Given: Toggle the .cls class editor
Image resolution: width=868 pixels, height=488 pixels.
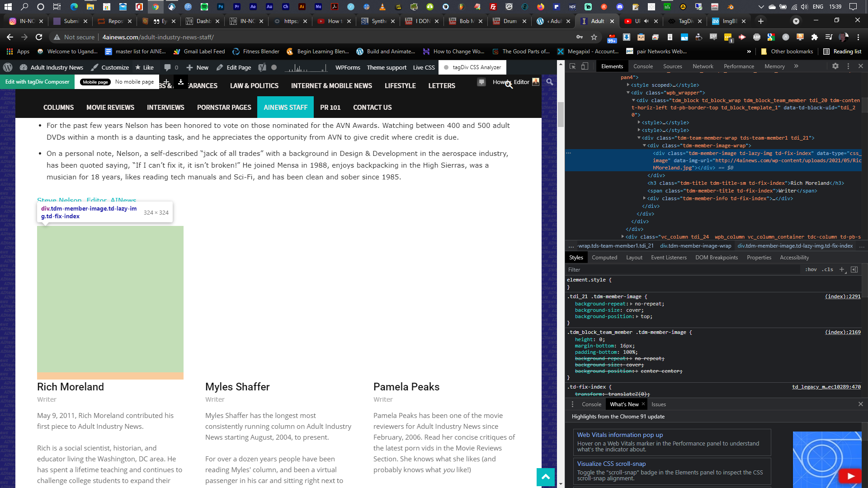Looking at the screenshot, I should [827, 269].
